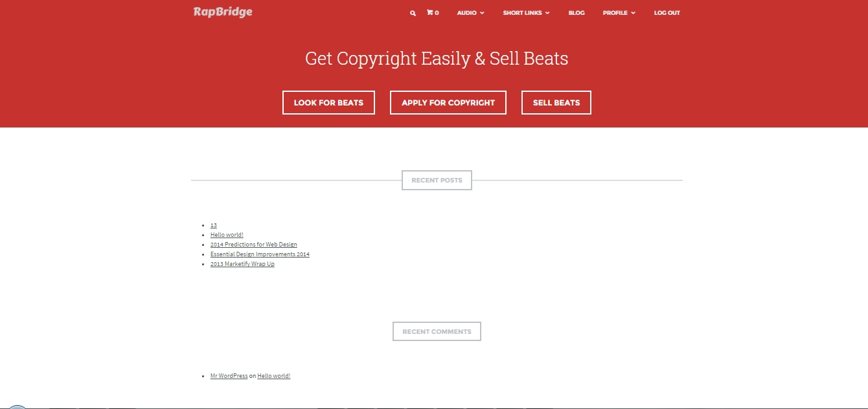Open Hello world! under Recent Posts
Screen dimensions: 868x409
pyautogui.click(x=227, y=235)
